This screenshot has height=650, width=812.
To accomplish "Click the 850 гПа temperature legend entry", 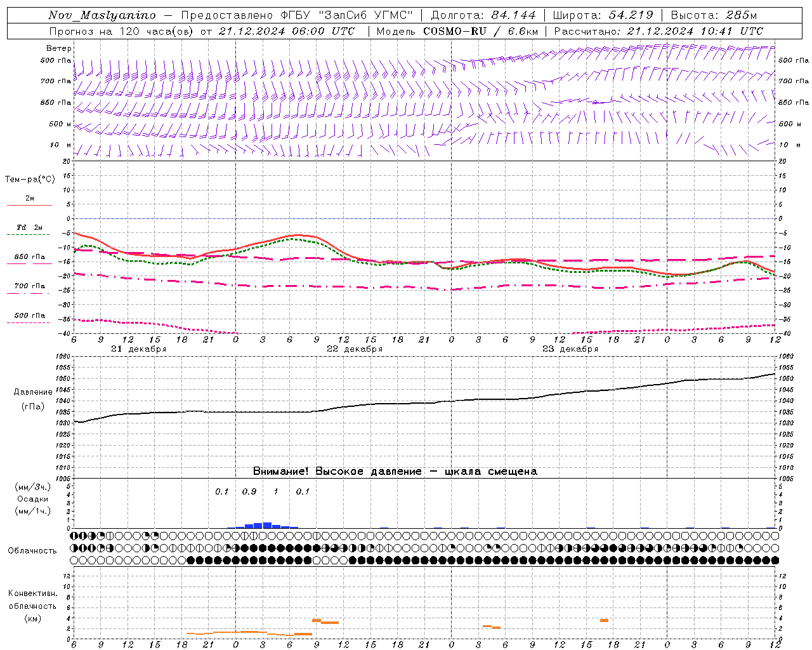I will 29,257.
